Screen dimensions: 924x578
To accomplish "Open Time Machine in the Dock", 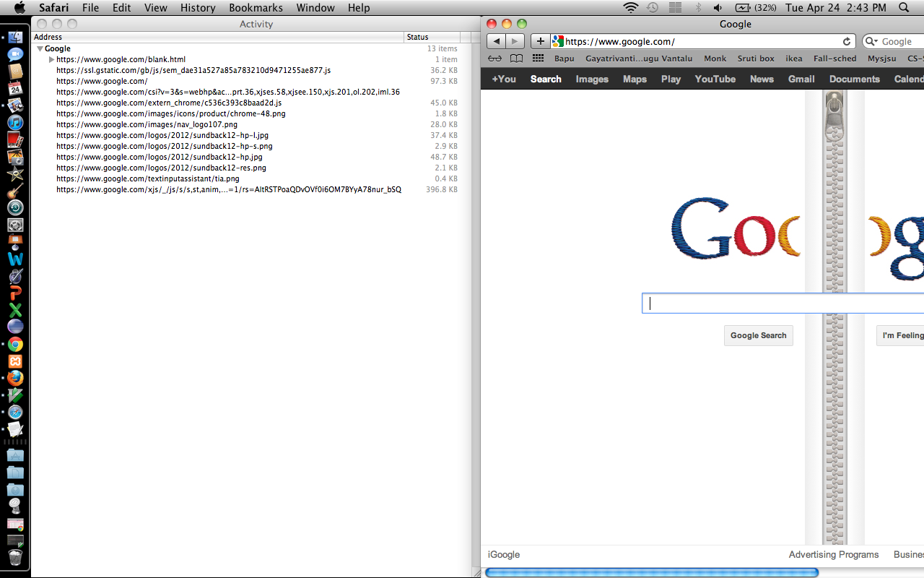I will [x=15, y=208].
